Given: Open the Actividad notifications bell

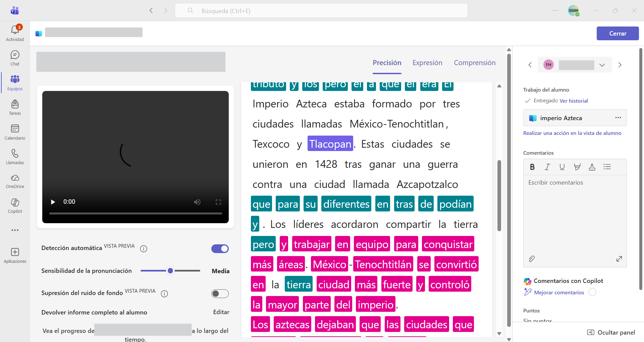Looking at the screenshot, I should coord(15,33).
